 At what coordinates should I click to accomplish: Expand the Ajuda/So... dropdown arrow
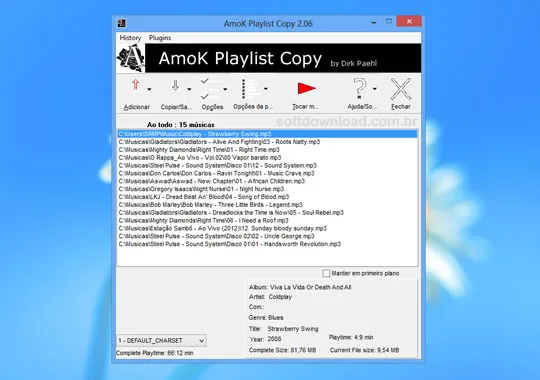point(375,89)
